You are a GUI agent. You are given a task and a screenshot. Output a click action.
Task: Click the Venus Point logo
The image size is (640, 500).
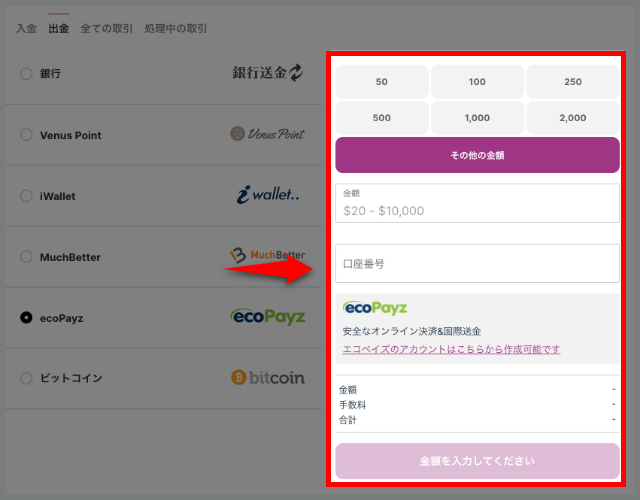tap(267, 134)
